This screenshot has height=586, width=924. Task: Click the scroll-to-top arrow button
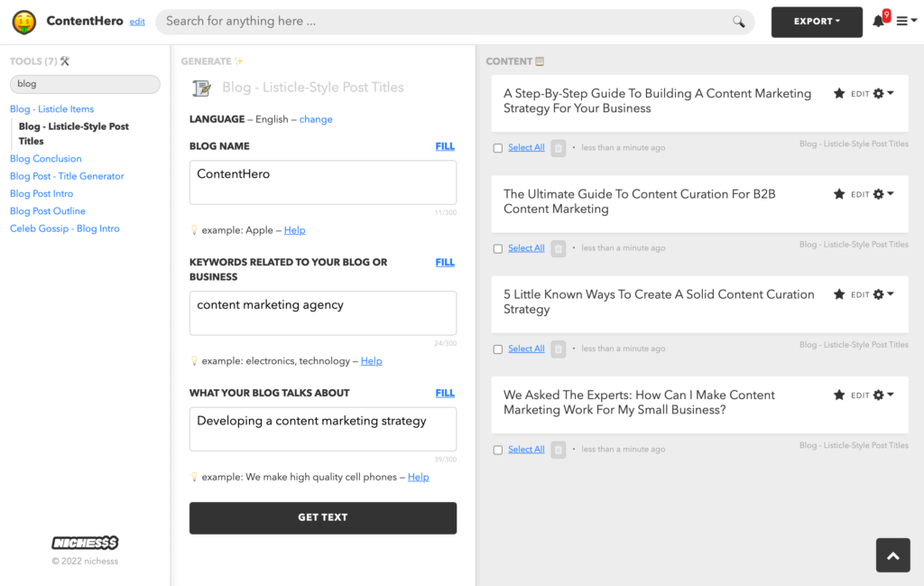point(892,555)
